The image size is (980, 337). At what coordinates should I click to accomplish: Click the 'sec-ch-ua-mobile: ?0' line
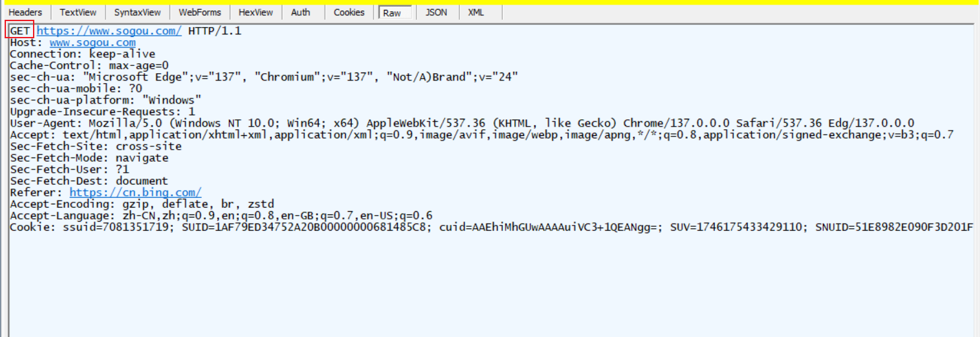[x=76, y=88]
